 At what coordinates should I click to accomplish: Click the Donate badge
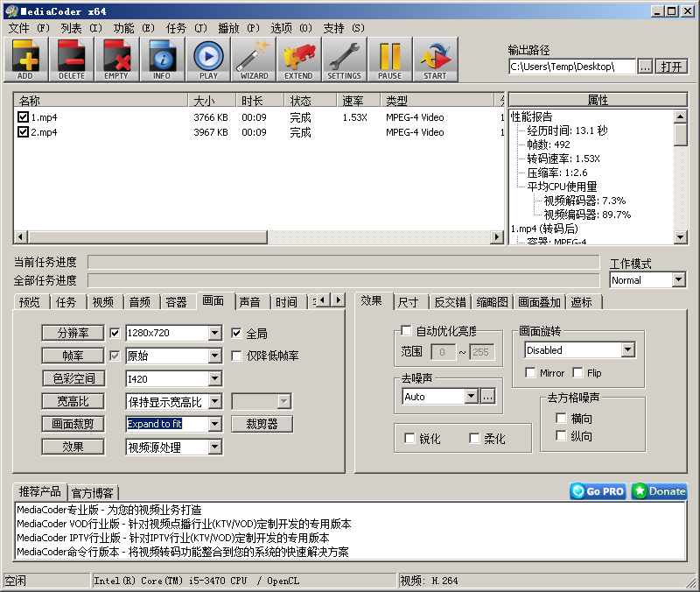(659, 491)
